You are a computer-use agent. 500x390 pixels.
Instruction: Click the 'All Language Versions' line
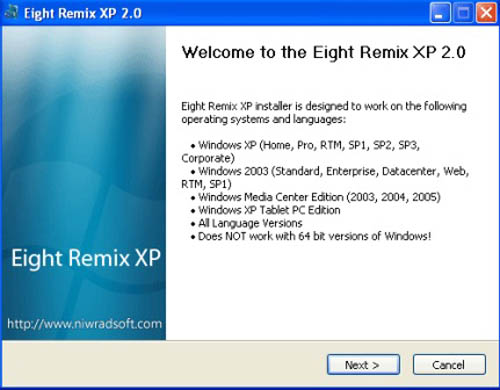[247, 223]
